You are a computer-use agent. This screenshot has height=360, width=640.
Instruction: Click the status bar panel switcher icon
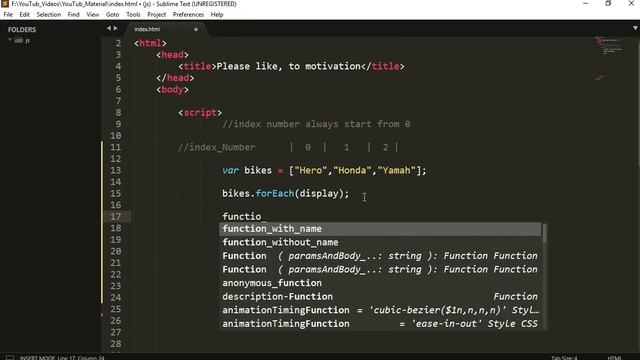[x=10, y=358]
